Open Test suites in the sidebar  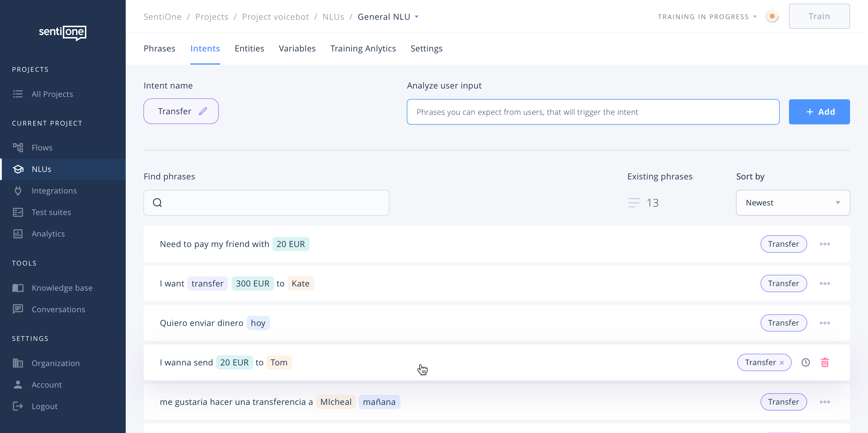tap(51, 212)
